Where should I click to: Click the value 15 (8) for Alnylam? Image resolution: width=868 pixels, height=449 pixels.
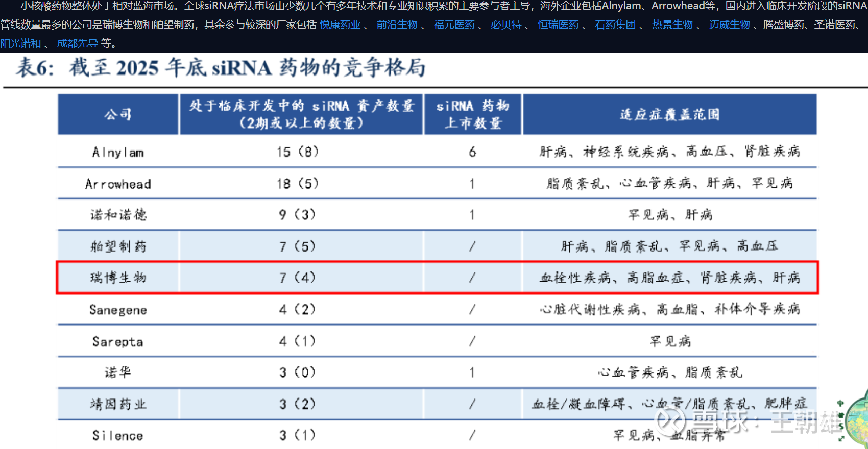click(298, 152)
